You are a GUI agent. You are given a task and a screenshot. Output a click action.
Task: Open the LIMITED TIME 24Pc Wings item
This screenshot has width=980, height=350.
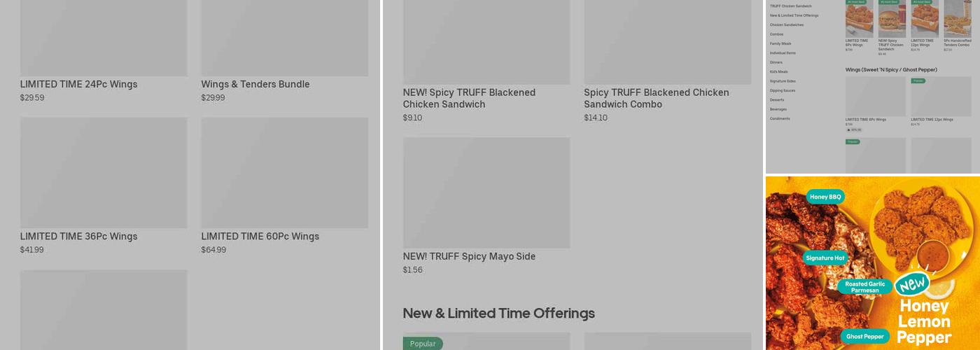[78, 85]
